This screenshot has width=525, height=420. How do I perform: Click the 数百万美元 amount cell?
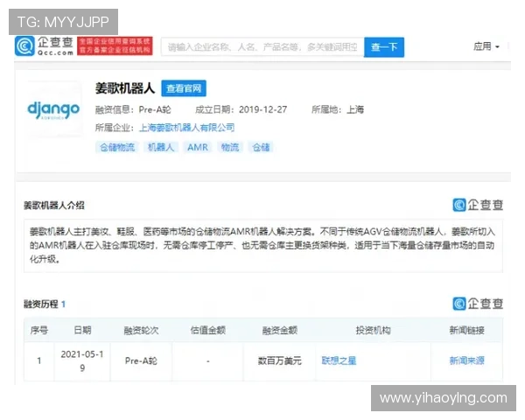pyautogui.click(x=280, y=361)
